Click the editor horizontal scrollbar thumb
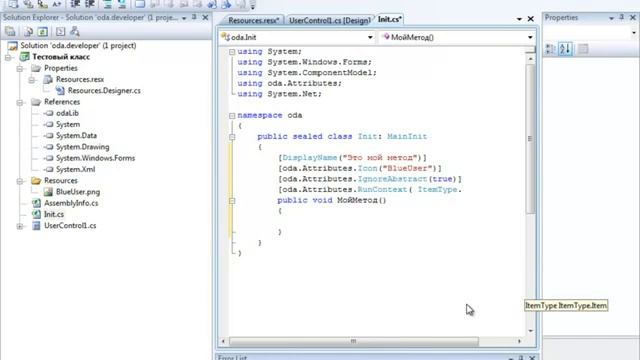Viewport: 640px width, 360px height. pyautogui.click(x=353, y=341)
